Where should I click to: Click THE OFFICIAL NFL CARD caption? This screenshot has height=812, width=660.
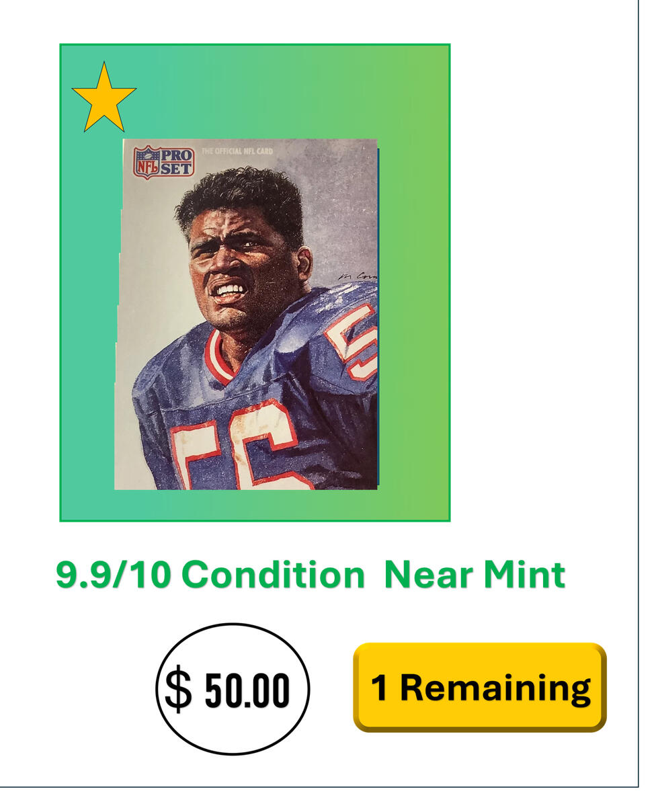pyautogui.click(x=237, y=151)
